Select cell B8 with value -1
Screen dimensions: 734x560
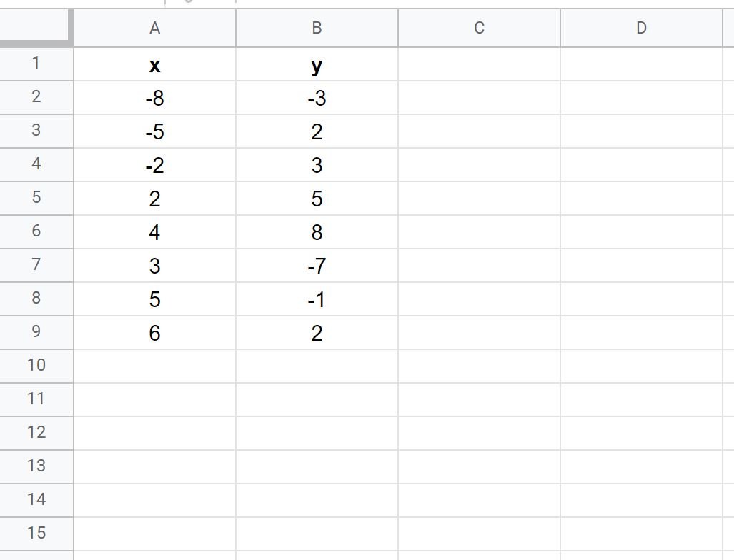(317, 299)
